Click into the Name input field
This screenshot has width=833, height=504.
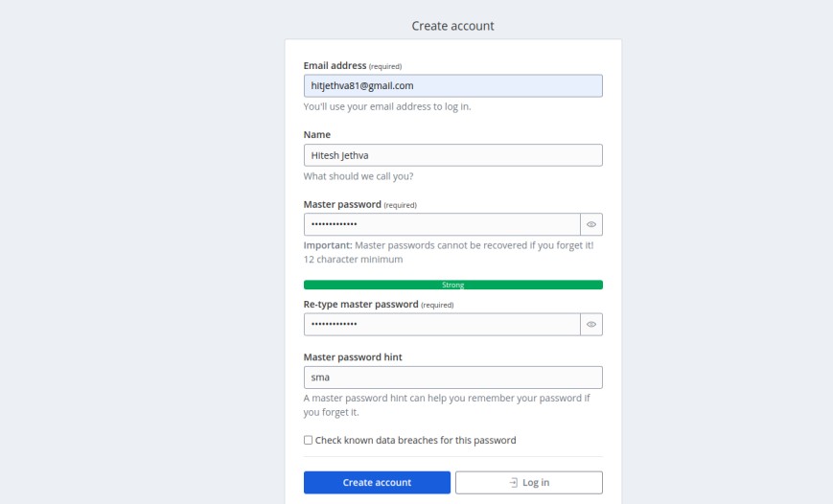tap(452, 155)
